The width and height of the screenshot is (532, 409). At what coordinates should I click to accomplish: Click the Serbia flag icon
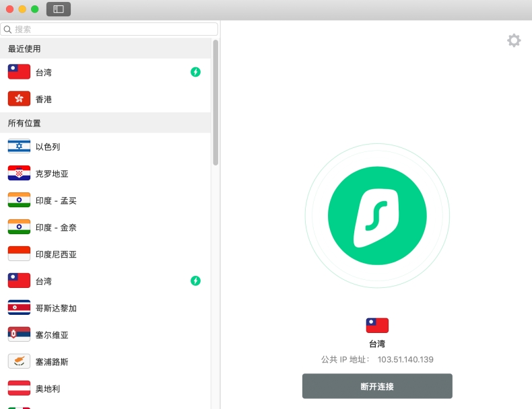pyautogui.click(x=19, y=334)
